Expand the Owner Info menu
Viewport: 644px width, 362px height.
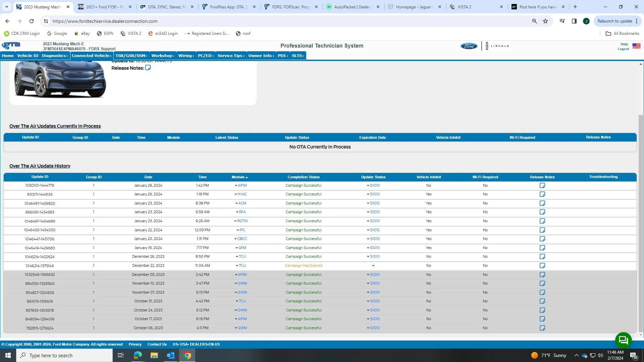(261, 56)
